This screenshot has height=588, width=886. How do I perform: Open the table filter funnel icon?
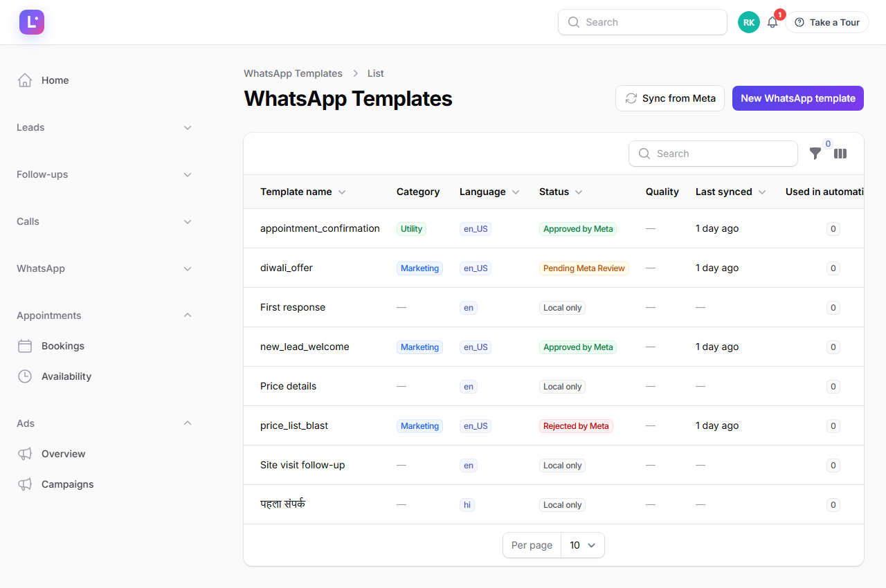(815, 154)
